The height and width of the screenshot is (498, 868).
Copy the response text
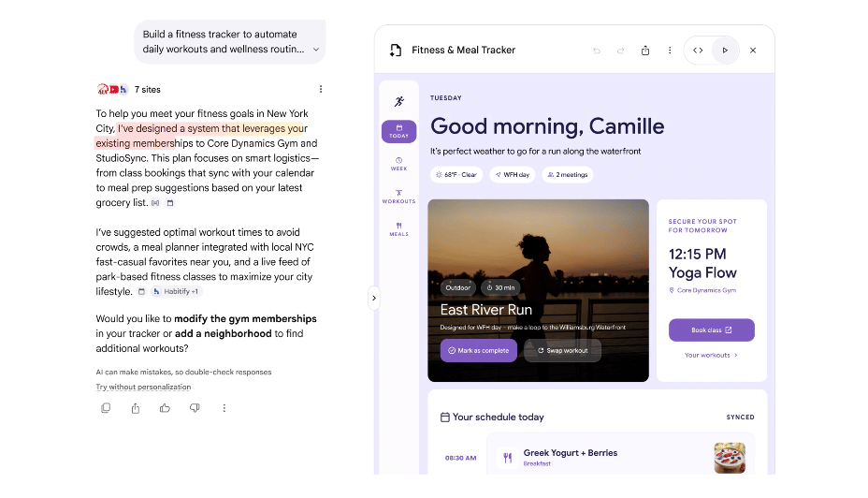(x=106, y=408)
